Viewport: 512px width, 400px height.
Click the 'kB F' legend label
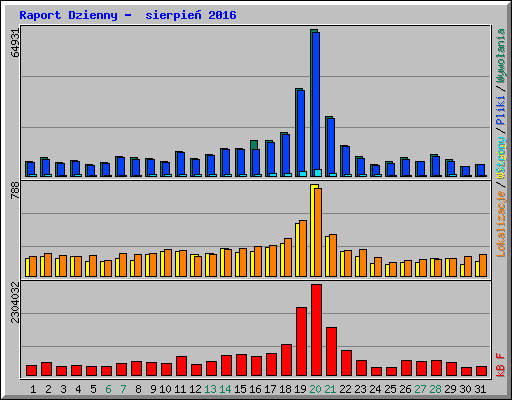tap(501, 365)
